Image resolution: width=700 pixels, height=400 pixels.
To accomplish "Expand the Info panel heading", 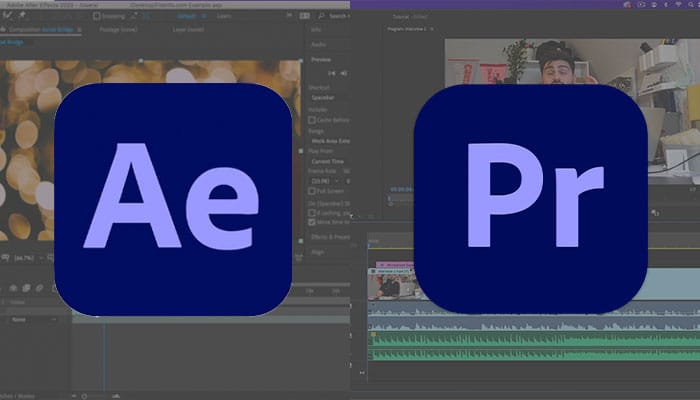I will pyautogui.click(x=316, y=29).
